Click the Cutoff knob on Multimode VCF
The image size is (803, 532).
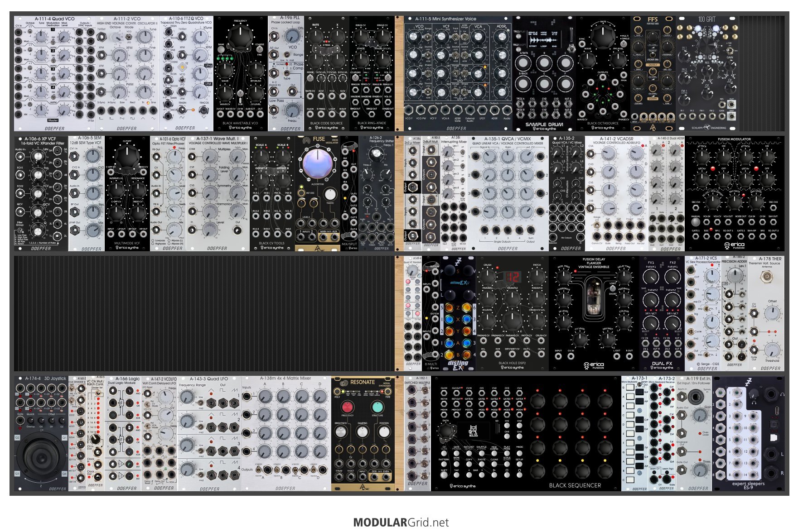[x=127, y=157]
